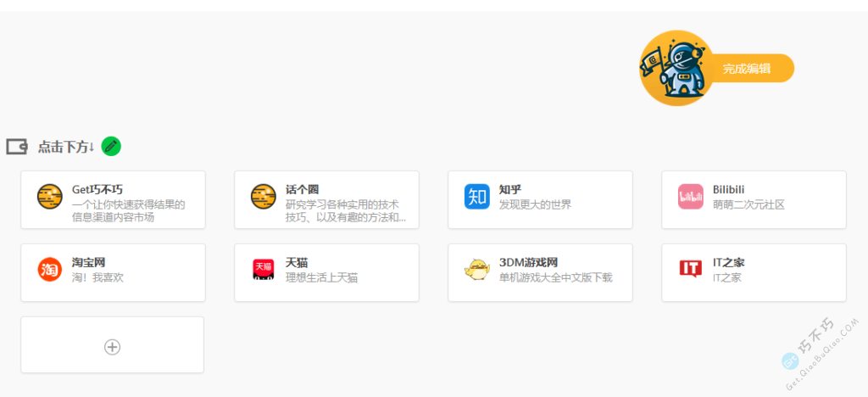868x397 pixels.
Task: Click the red IT之家 logo icon
Action: coord(691,269)
